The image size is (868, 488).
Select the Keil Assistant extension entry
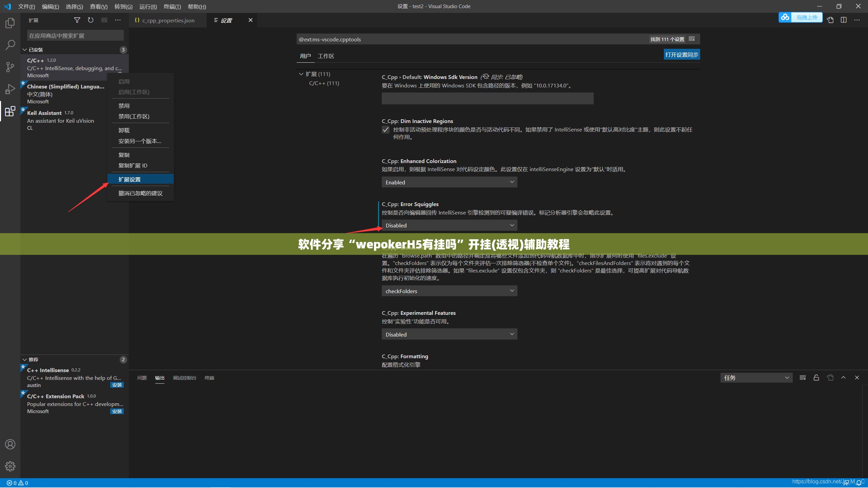(x=64, y=120)
